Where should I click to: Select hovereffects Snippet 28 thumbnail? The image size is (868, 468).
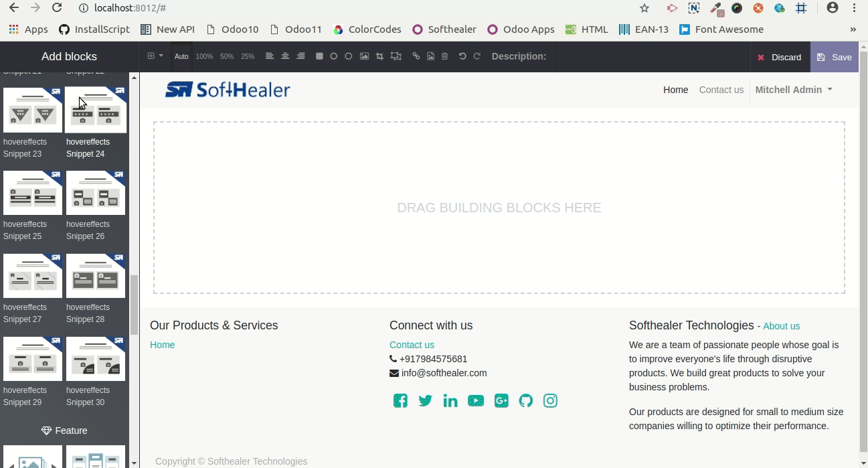click(96, 276)
